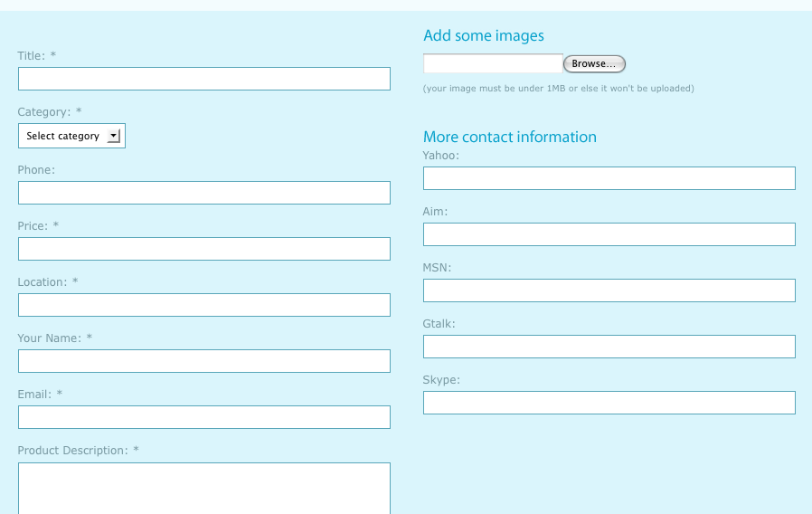Focus the Skype input field
812x514 pixels.
click(609, 403)
